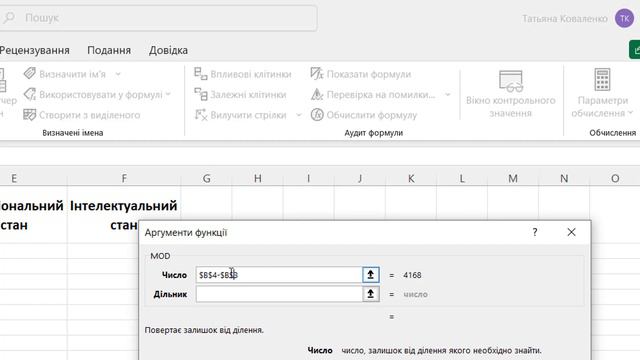The image size is (640, 360).
Task: Click the Інтелектуальний стан header cell
Action: pos(124,215)
